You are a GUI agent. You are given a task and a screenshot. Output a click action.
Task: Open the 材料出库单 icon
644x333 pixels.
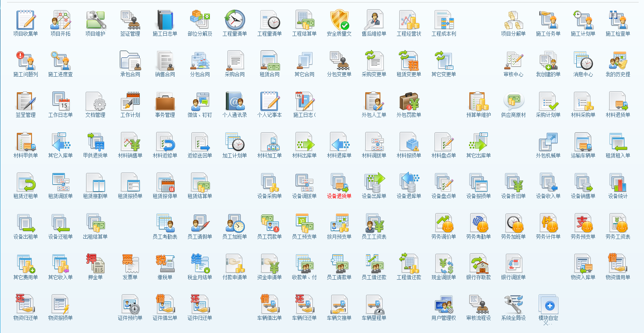tap(304, 142)
